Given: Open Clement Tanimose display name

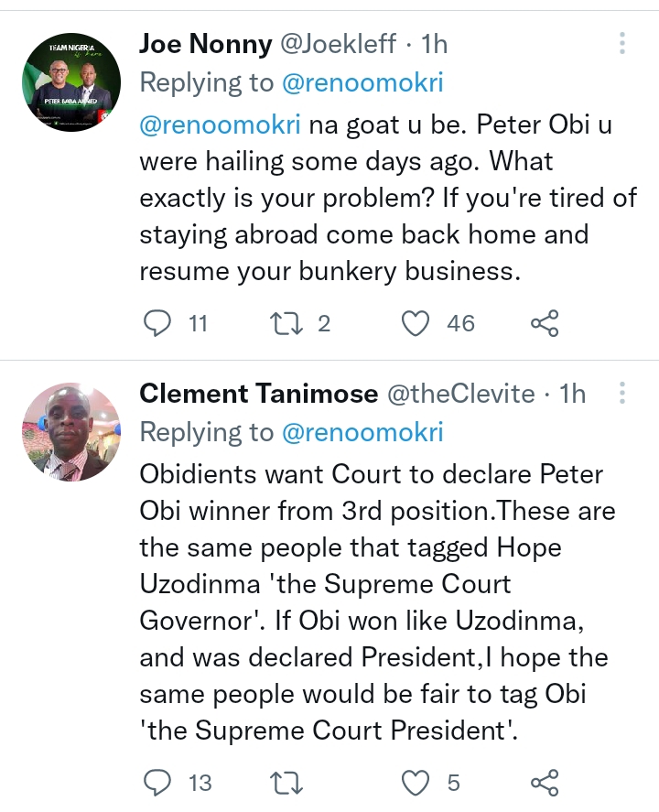Looking at the screenshot, I should 259,394.
